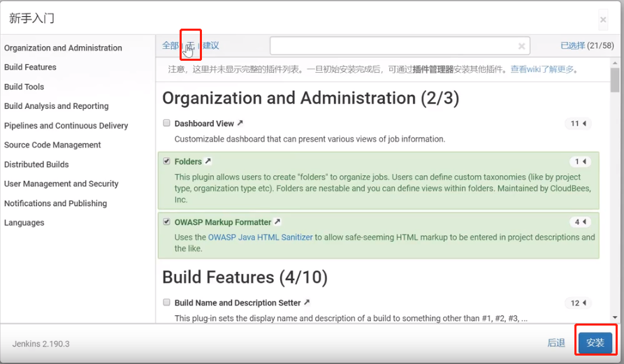Expand Dashboard View dependencies badge 11
The height and width of the screenshot is (364, 624).
579,124
